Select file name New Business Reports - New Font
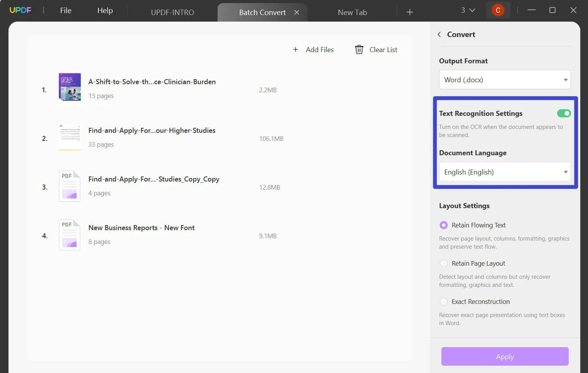 [x=141, y=227]
